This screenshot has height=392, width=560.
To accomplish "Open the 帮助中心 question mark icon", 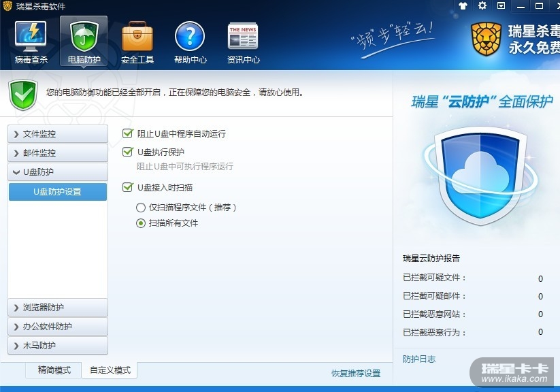I will click(x=190, y=42).
